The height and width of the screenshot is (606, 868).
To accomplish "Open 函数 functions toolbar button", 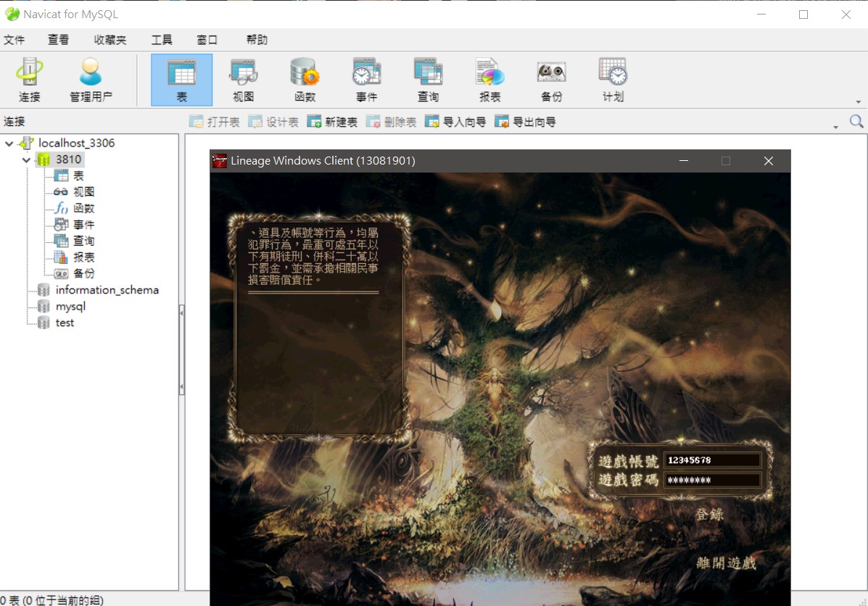I will coord(305,80).
